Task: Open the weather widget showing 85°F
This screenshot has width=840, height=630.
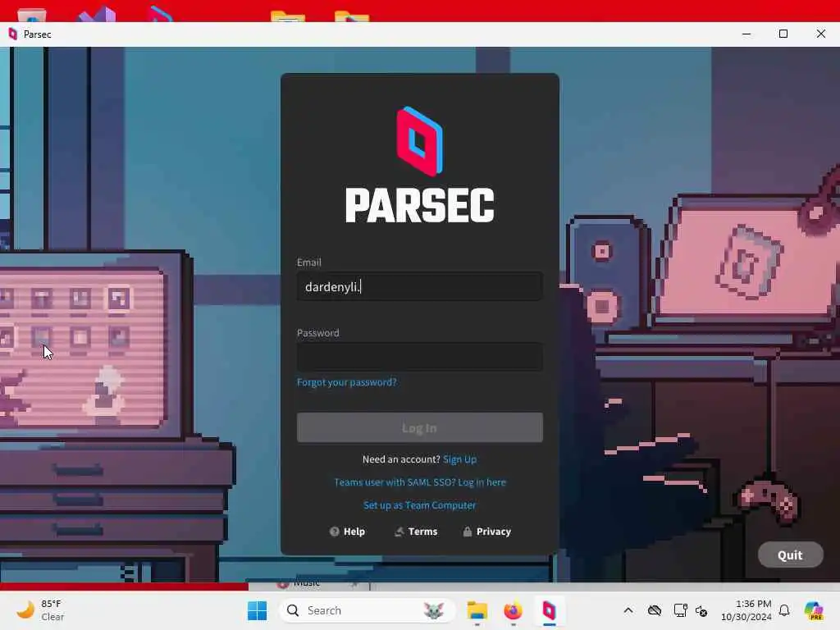Action: [40, 610]
